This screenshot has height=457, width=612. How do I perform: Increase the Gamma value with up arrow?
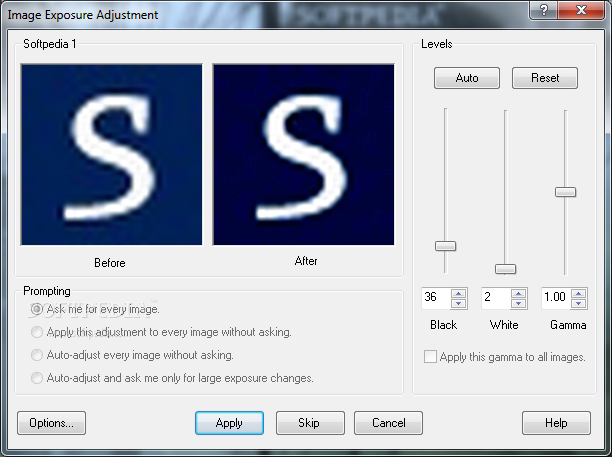[x=578, y=293]
